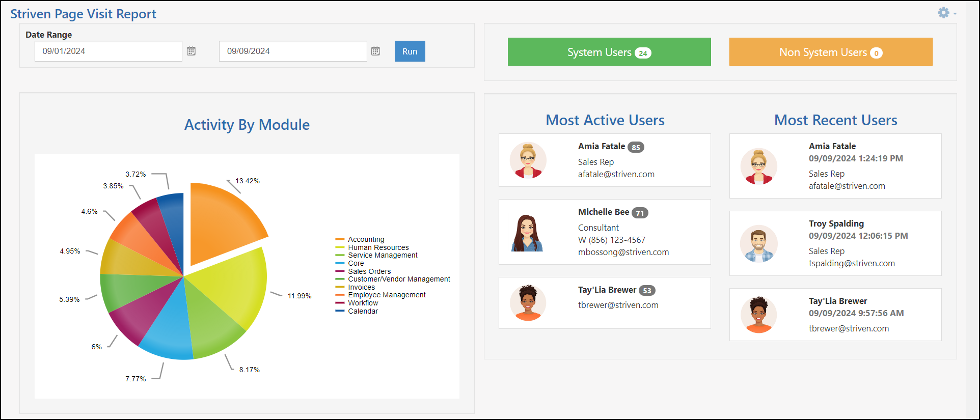
Task: Click the Calendar legend color marker
Action: click(x=340, y=311)
